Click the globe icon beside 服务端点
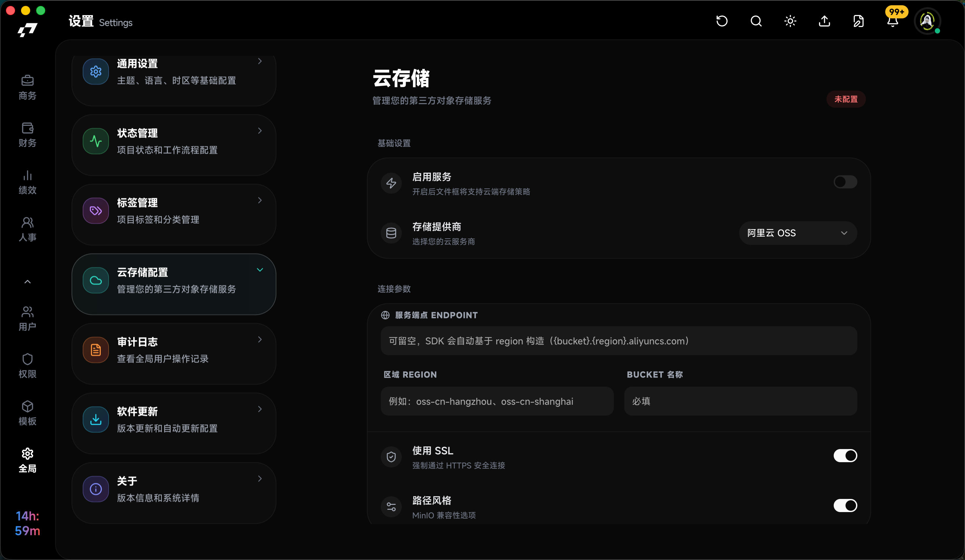 point(385,315)
